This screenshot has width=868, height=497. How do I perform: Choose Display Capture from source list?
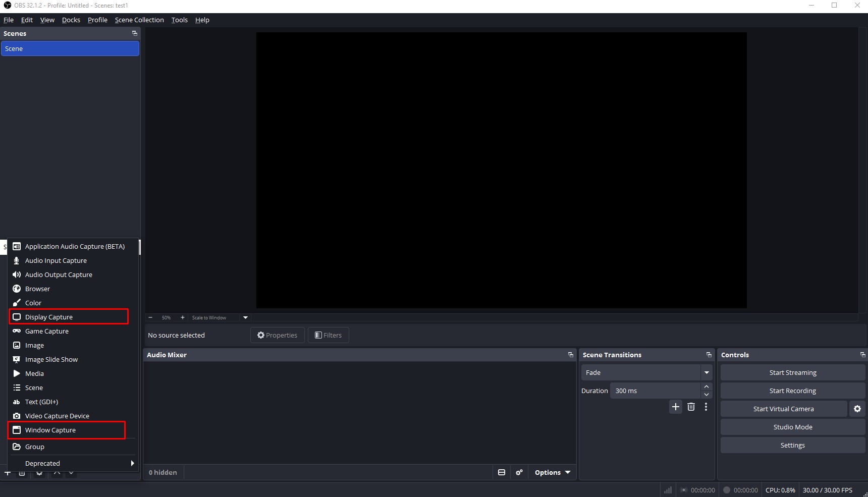pos(73,317)
